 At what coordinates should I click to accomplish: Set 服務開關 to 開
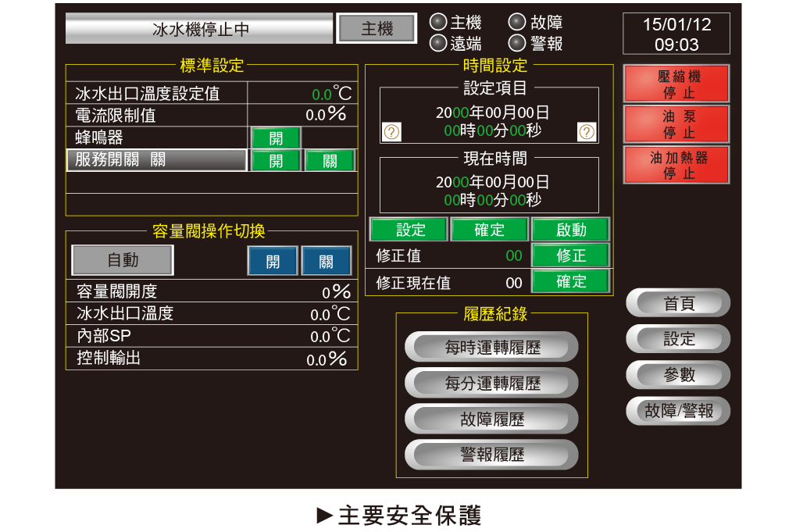[x=277, y=160]
